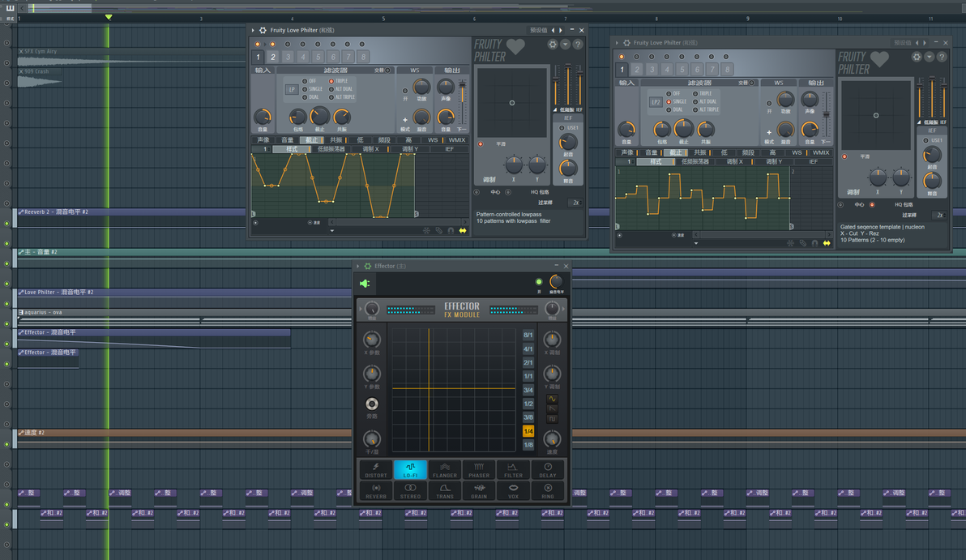The width and height of the screenshot is (966, 560).
Task: Select the GRAIN effect in Effector
Action: coord(479,490)
